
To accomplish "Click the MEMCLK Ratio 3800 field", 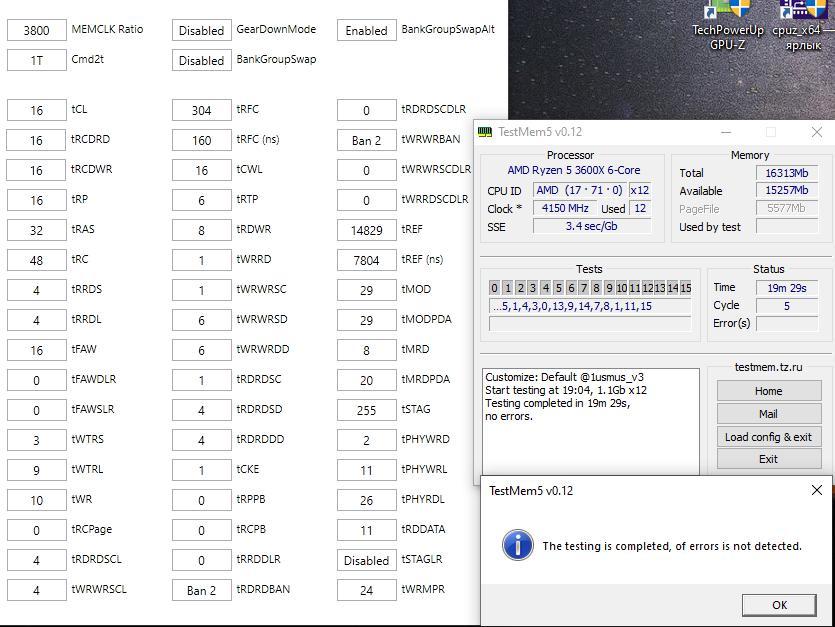I will click(37, 30).
